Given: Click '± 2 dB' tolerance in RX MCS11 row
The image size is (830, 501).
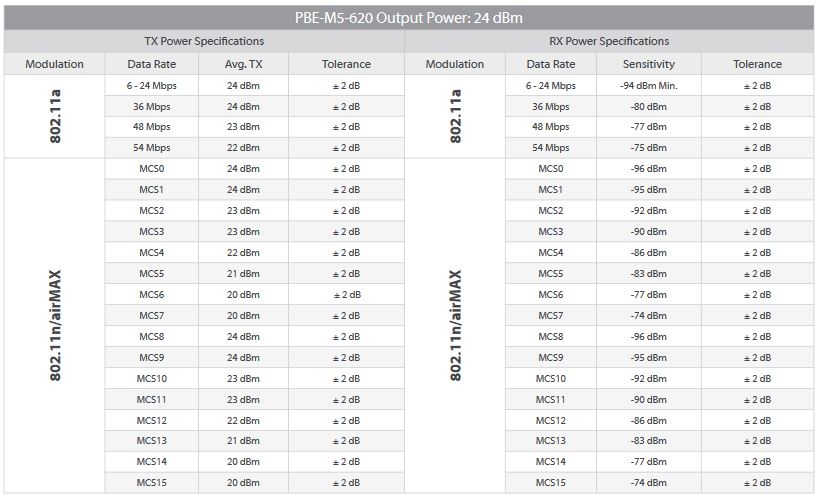Looking at the screenshot, I should [757, 400].
